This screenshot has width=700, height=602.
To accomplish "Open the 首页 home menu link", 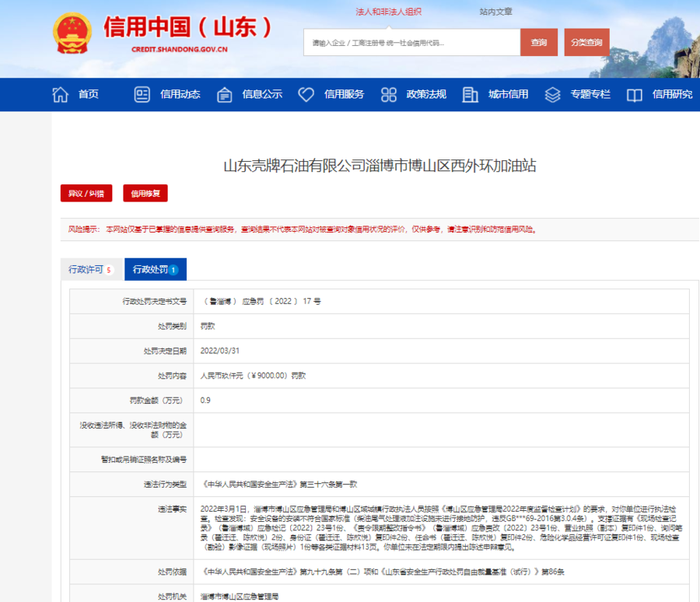I will 89,95.
